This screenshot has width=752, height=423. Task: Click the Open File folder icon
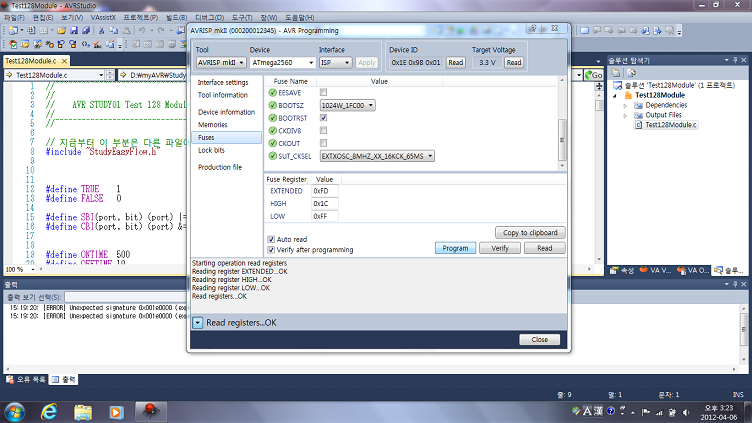click(61, 30)
